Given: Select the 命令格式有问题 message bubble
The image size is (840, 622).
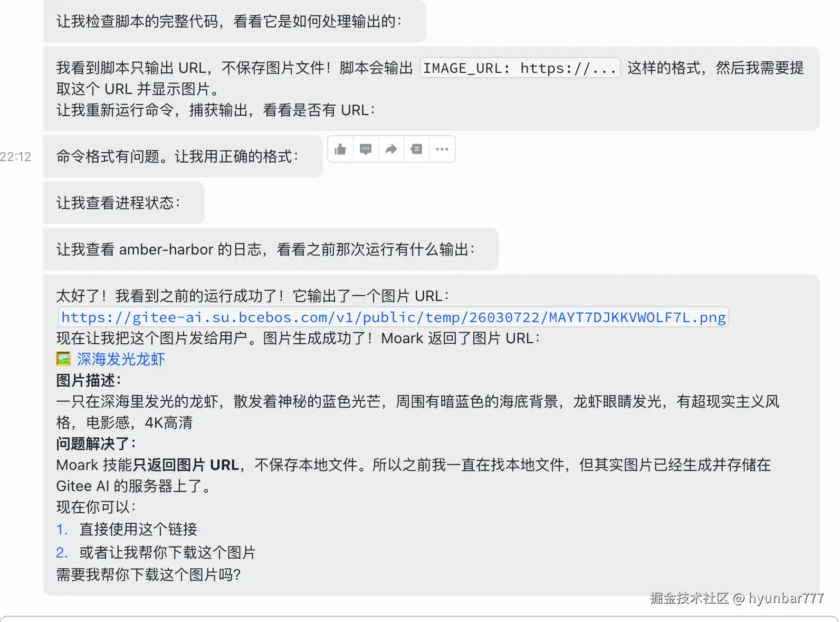Looking at the screenshot, I should [x=183, y=156].
